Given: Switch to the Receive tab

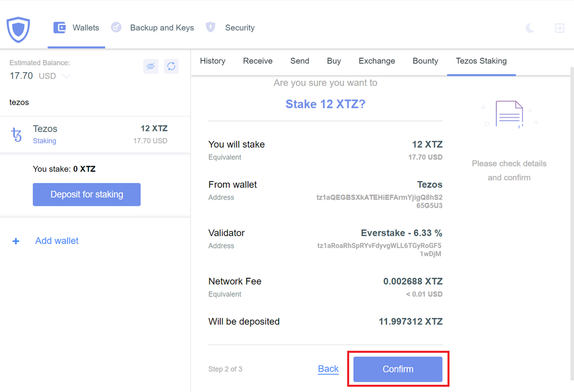Looking at the screenshot, I should pos(258,61).
